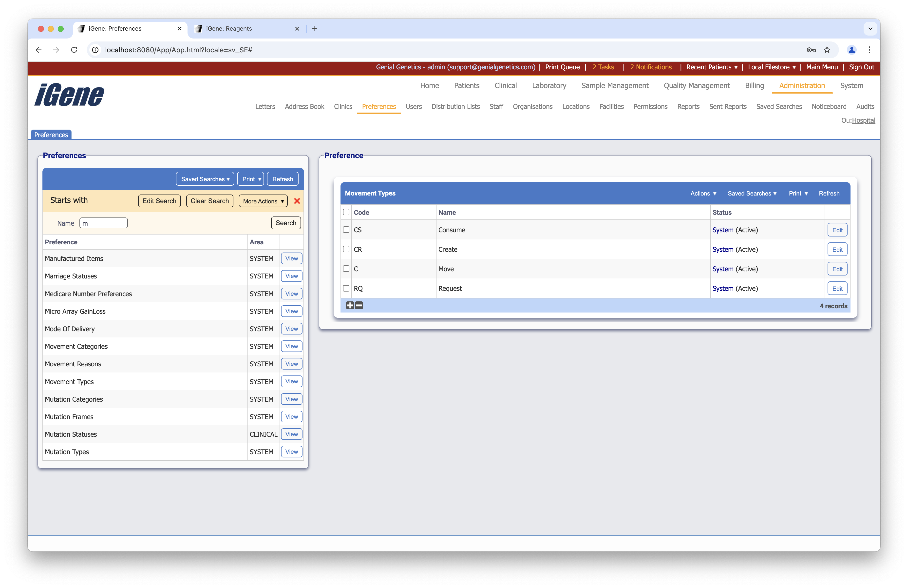Toggle the select-all checkbox in the Code header
Screen dimensions: 908x588
(346, 212)
